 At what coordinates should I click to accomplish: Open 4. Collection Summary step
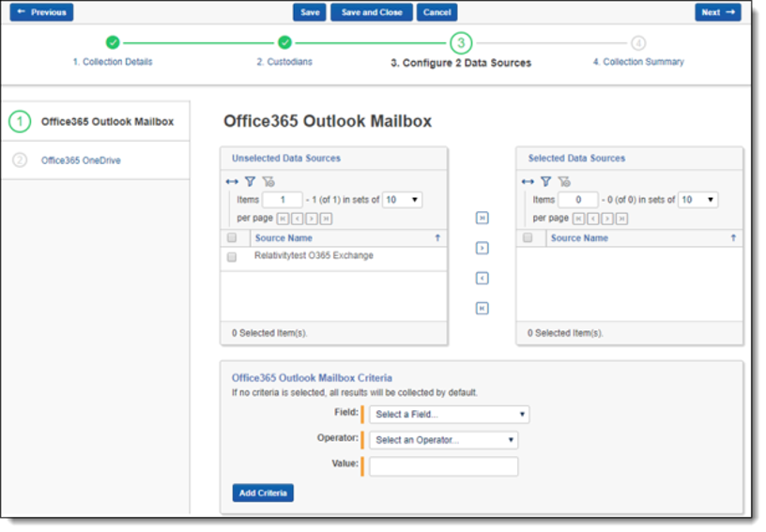pyautogui.click(x=638, y=62)
